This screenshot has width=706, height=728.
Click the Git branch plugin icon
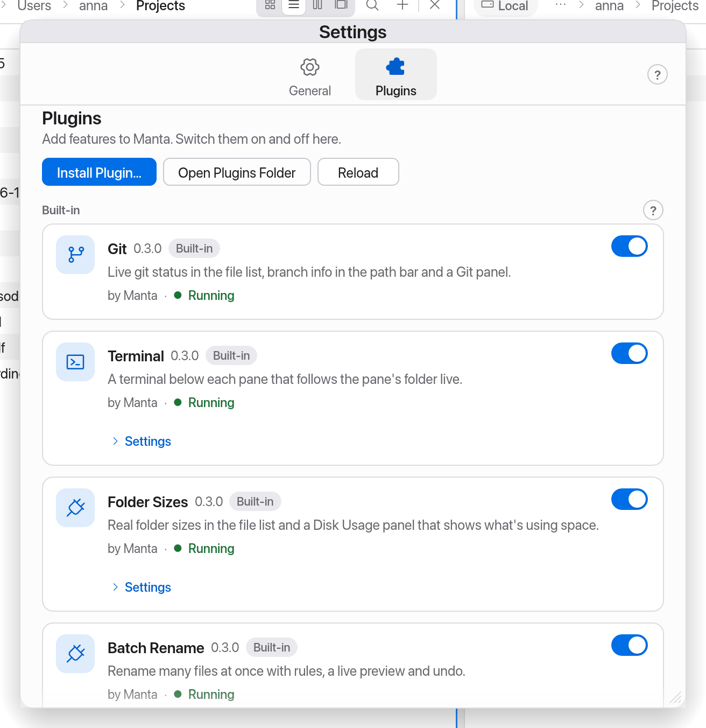point(75,255)
